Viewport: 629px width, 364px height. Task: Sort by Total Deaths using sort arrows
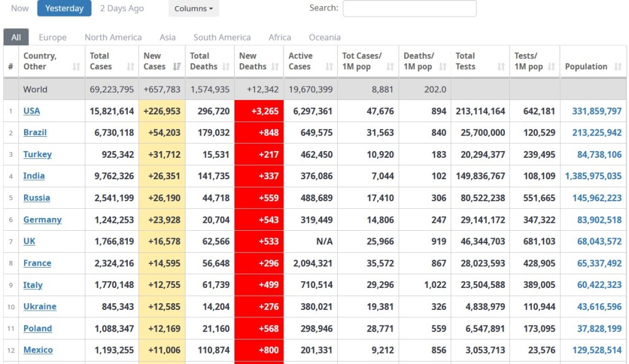(226, 67)
